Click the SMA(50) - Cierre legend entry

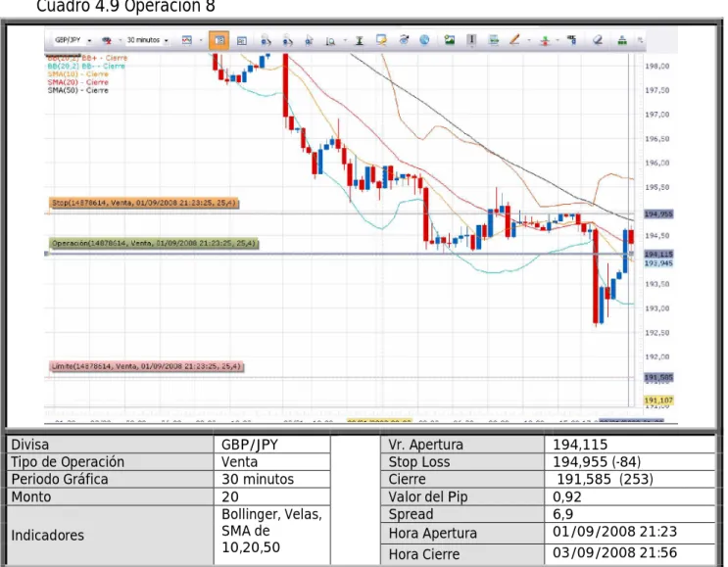click(78, 90)
